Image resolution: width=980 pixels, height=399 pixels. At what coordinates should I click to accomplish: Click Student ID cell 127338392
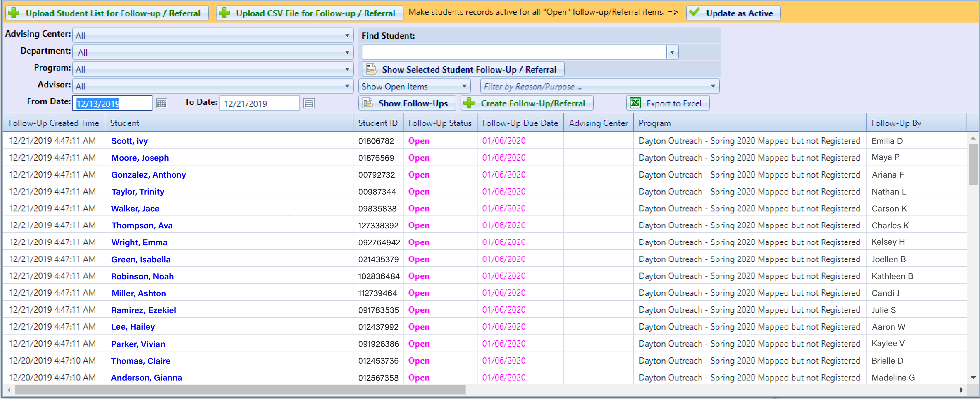[378, 225]
